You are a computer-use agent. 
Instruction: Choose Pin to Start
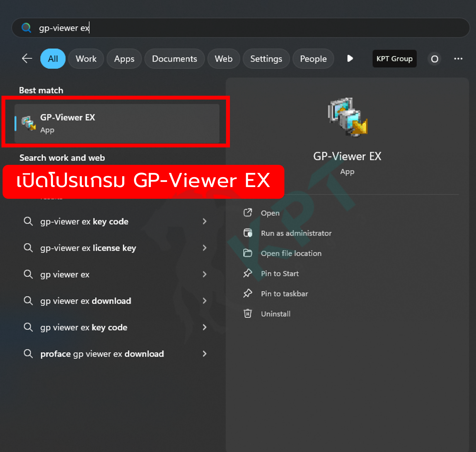(x=280, y=274)
